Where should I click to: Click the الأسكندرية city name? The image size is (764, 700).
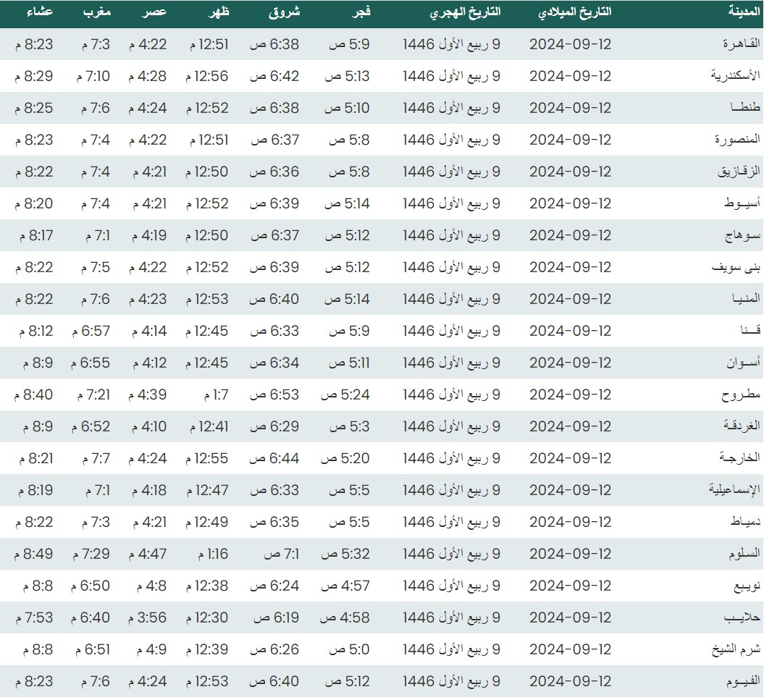coord(734,76)
